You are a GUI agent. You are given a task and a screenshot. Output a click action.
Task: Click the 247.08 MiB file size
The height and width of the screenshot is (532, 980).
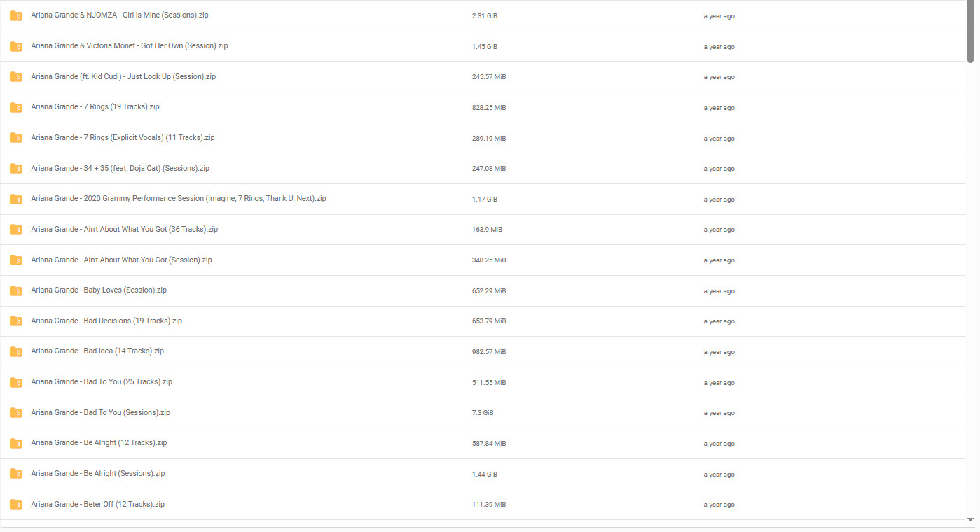point(489,169)
